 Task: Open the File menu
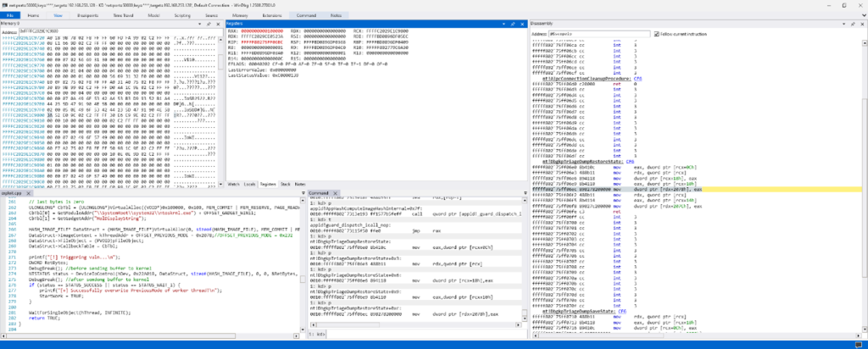tap(8, 15)
